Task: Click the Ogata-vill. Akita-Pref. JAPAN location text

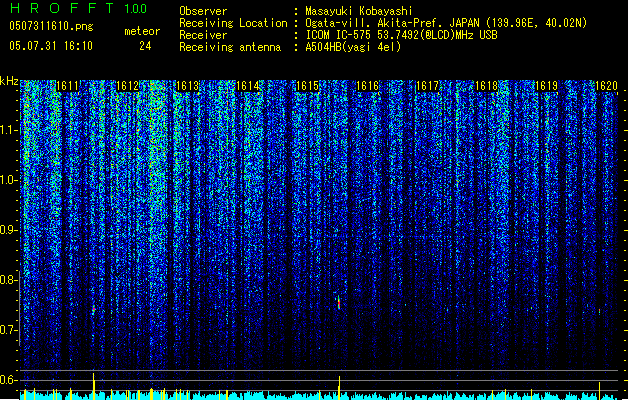Action: pyautogui.click(x=446, y=23)
